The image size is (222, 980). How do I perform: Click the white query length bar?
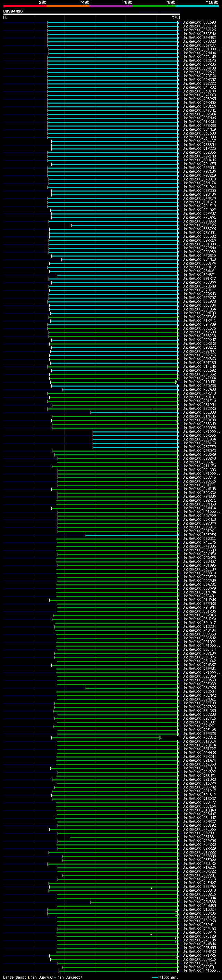click(x=92, y=15)
